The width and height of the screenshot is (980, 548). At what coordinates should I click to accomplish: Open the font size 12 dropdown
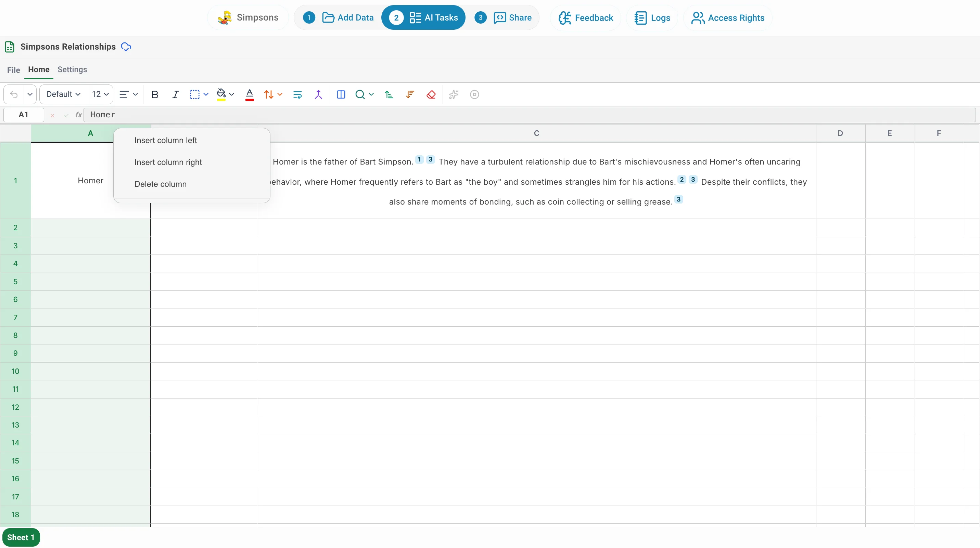tap(100, 94)
